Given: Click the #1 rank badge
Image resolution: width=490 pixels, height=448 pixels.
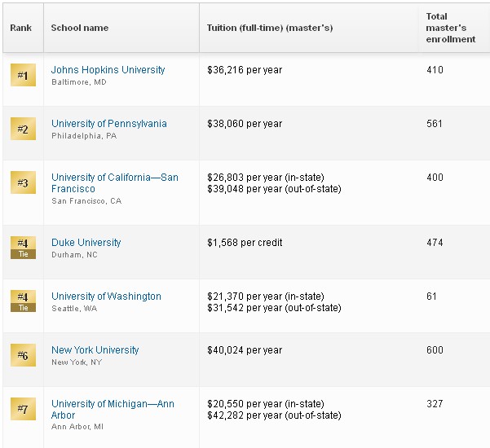Looking at the screenshot, I should (x=23, y=75).
